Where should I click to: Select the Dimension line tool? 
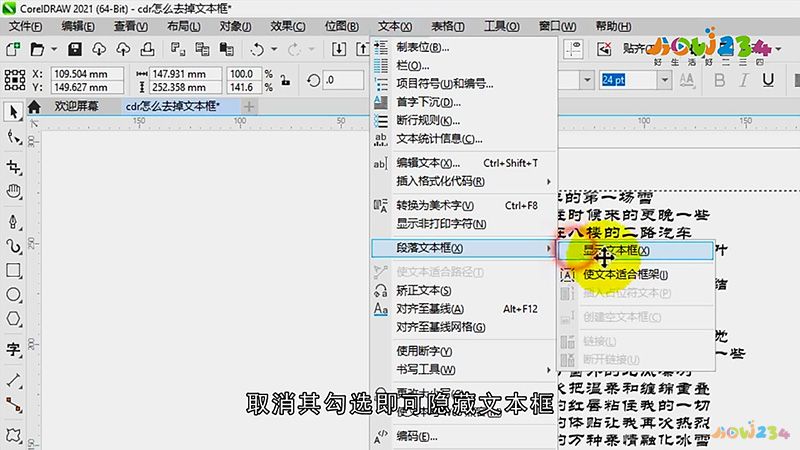(x=13, y=380)
